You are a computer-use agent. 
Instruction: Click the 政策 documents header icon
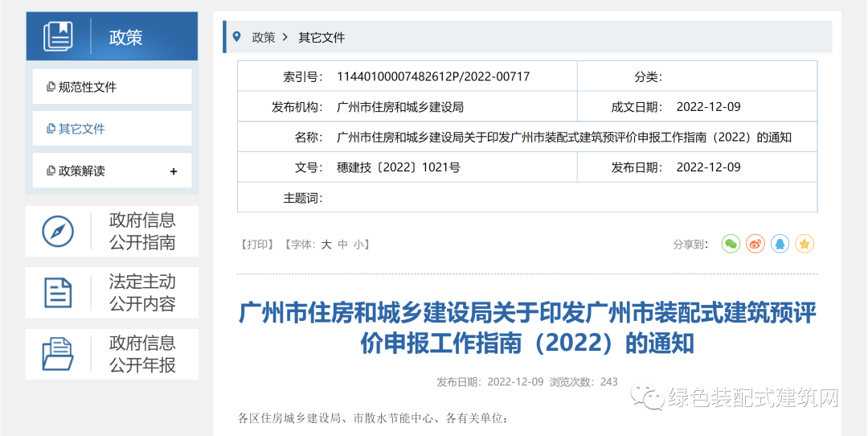tap(58, 36)
